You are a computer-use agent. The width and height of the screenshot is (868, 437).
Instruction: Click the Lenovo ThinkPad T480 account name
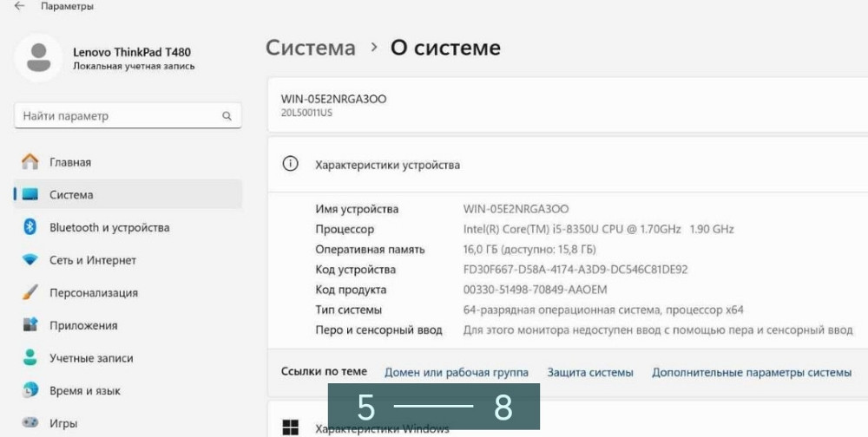[x=132, y=52]
